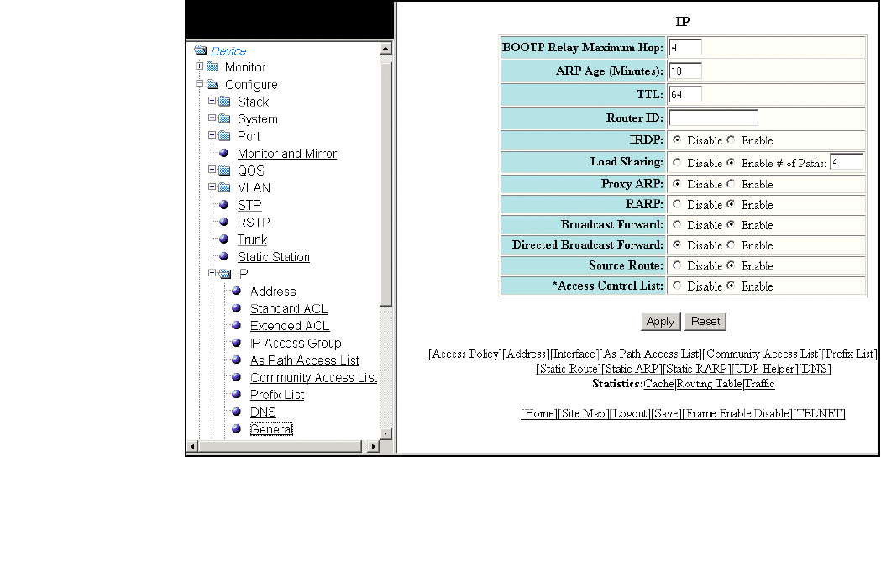Expand the System tree node

(x=212, y=118)
